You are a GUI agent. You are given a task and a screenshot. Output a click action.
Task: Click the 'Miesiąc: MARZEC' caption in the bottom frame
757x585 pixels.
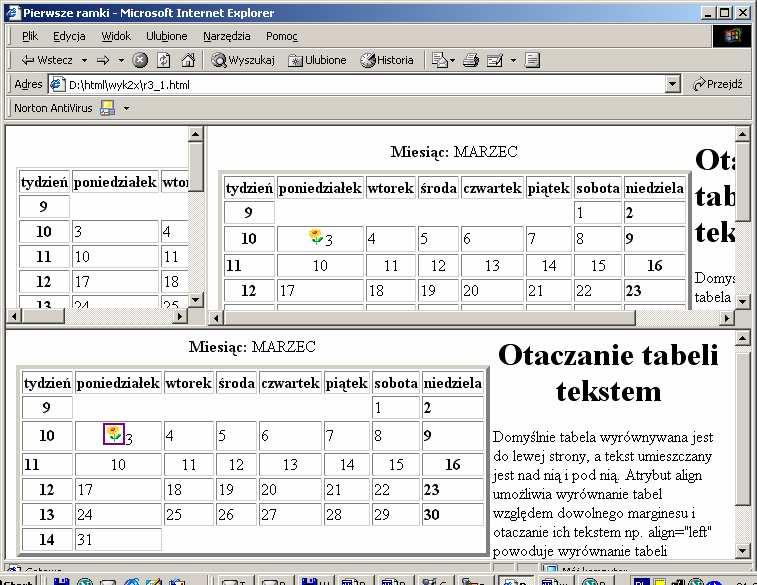pyautogui.click(x=252, y=347)
